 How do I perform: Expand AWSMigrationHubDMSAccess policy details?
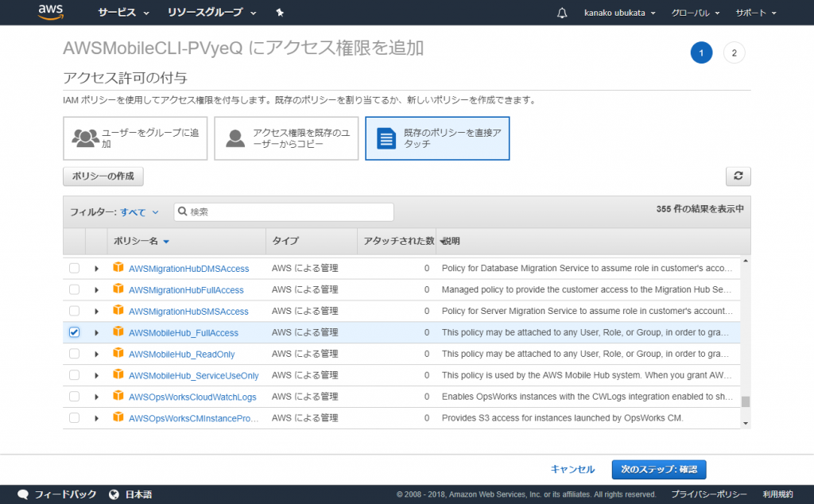point(96,269)
